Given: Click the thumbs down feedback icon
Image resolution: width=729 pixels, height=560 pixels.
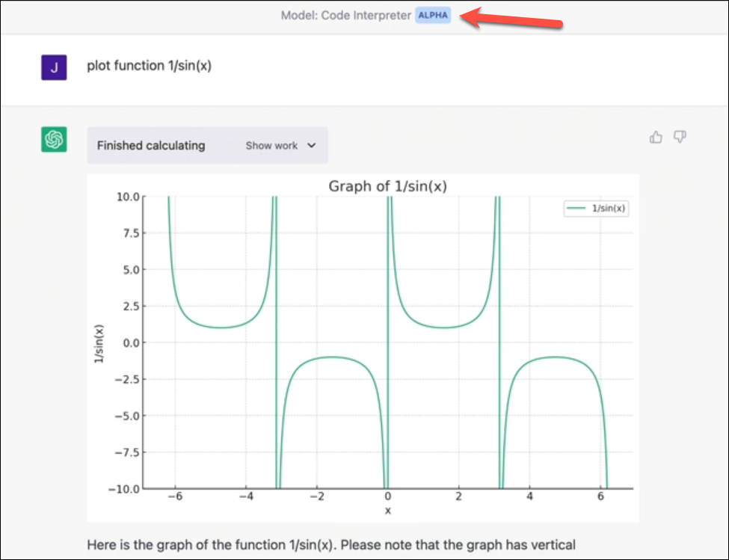Looking at the screenshot, I should click(x=680, y=137).
